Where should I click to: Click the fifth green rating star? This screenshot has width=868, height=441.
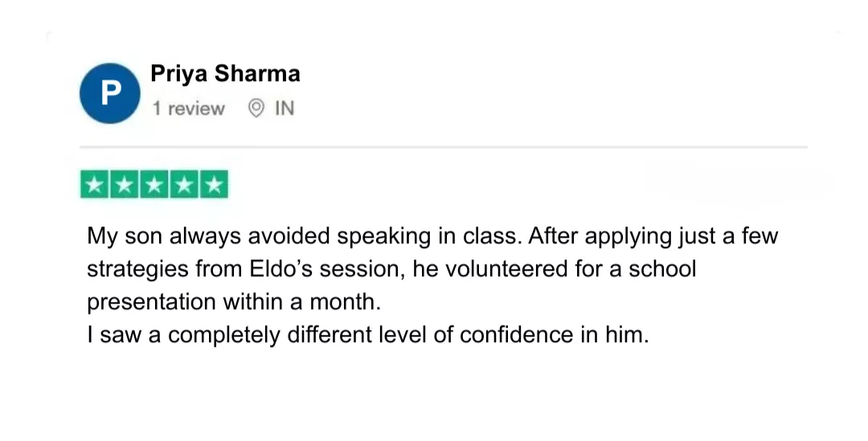click(214, 186)
